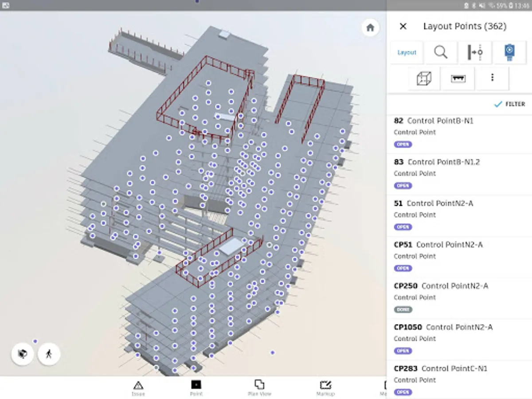Tap the blue total station instrument icon
Viewport: 532px width, 399px height.
point(509,52)
